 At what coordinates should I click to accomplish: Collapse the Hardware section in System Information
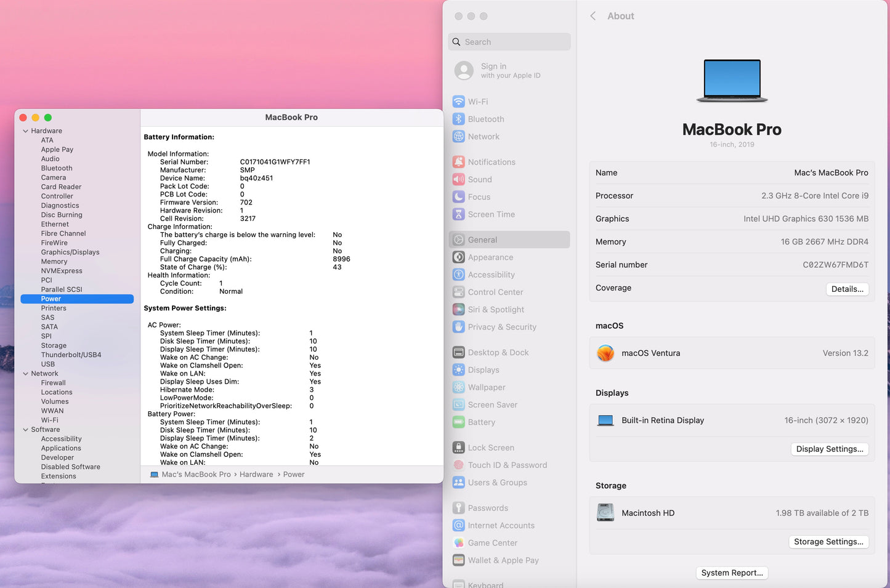click(x=25, y=131)
